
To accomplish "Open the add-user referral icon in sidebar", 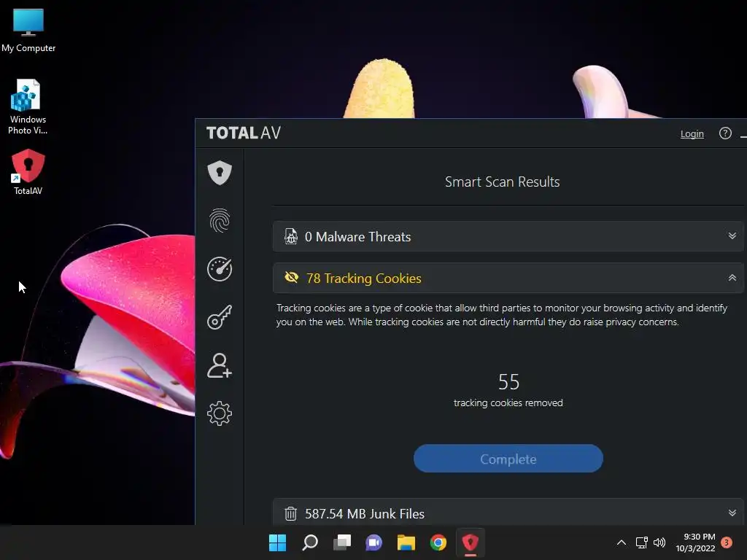I will click(x=220, y=366).
